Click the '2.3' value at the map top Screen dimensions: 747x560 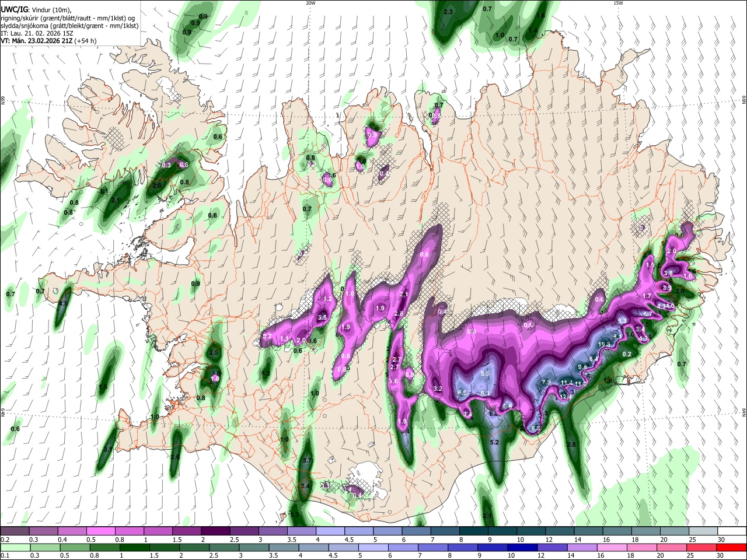coord(448,12)
